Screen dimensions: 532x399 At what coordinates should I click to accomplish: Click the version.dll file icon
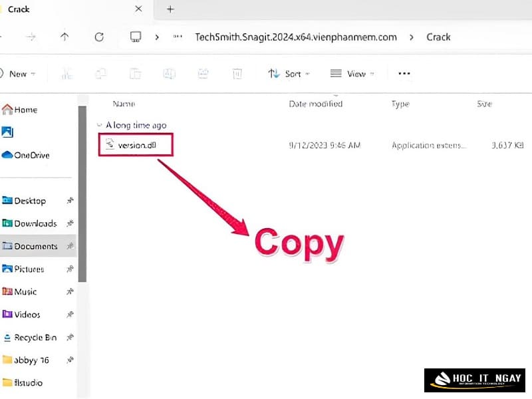click(x=110, y=144)
